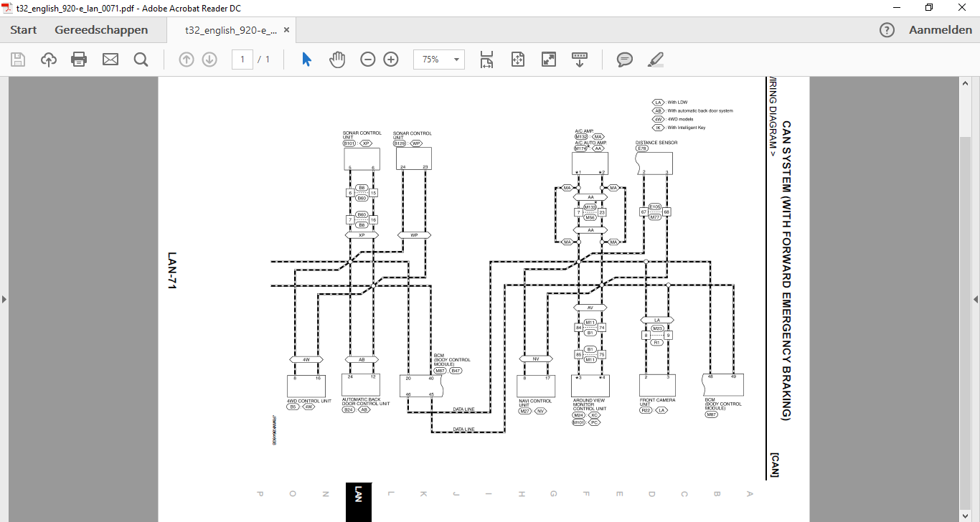This screenshot has height=522, width=980.
Task: Click fit one full page icon
Action: pyautogui.click(x=518, y=60)
